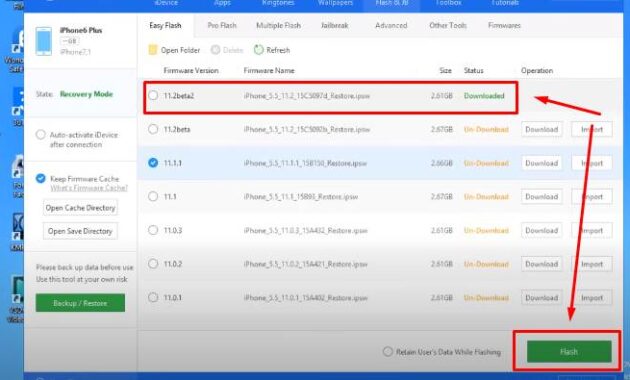
Task: Download the 11.2beta firmware
Action: click(x=542, y=129)
